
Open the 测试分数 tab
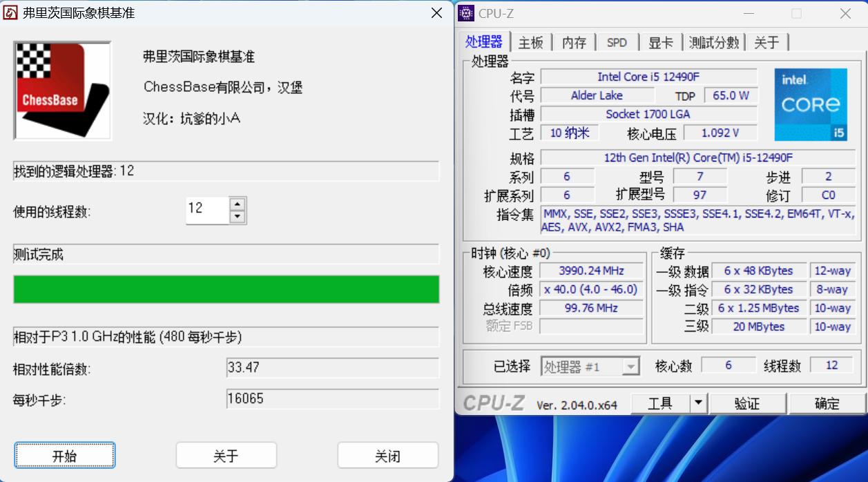(x=714, y=42)
